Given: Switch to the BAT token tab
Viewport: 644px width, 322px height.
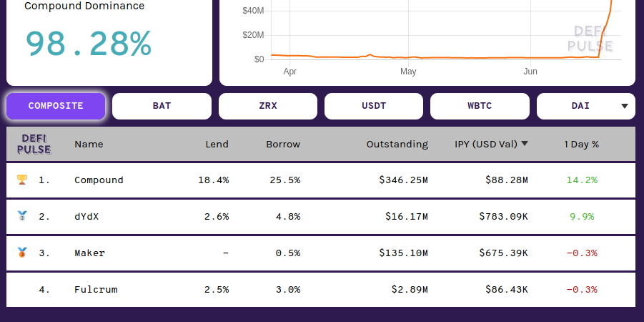Looking at the screenshot, I should [x=162, y=106].
